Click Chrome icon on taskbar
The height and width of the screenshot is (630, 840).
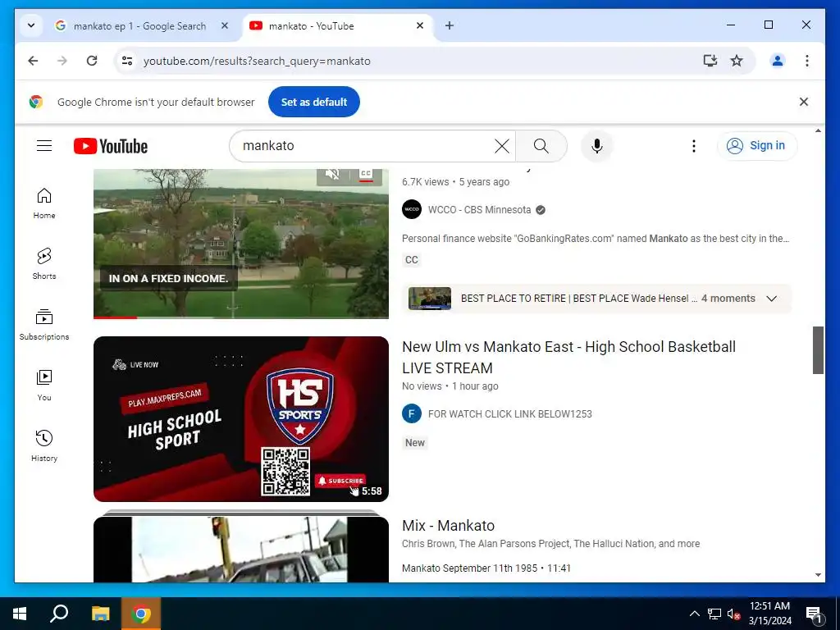141,614
